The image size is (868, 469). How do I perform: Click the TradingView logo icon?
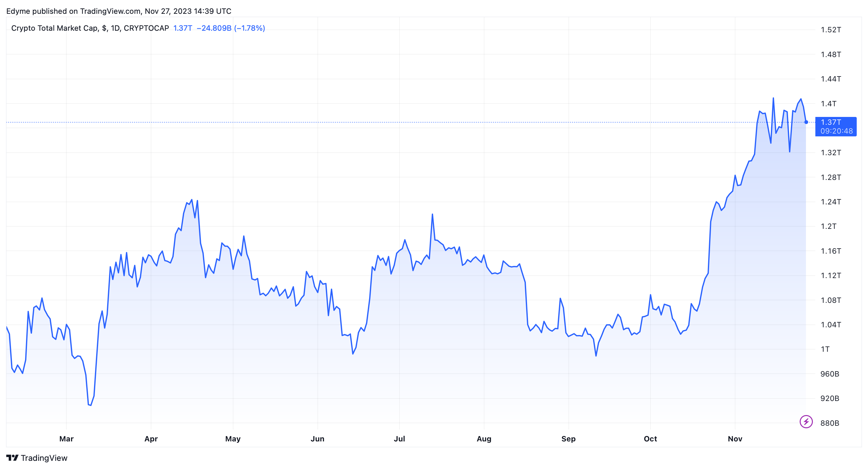[12, 457]
